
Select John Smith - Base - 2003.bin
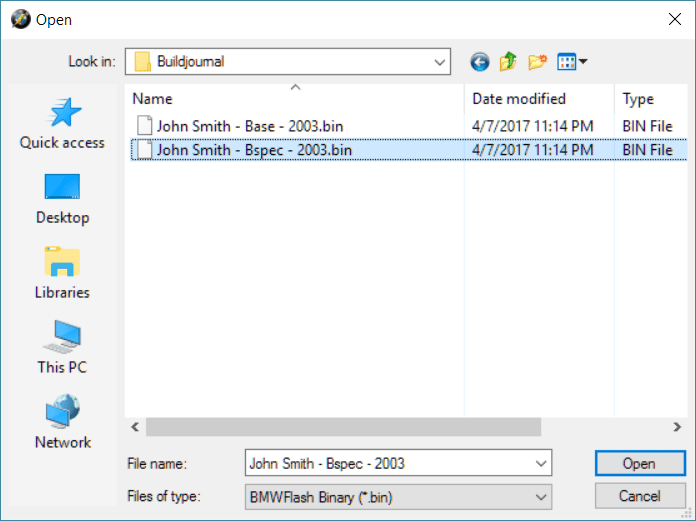(x=249, y=126)
